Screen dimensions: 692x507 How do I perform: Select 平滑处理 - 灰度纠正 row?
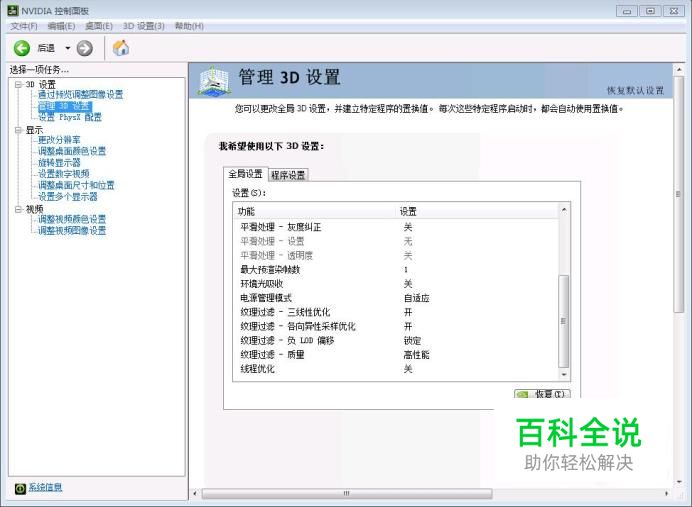tap(395, 227)
